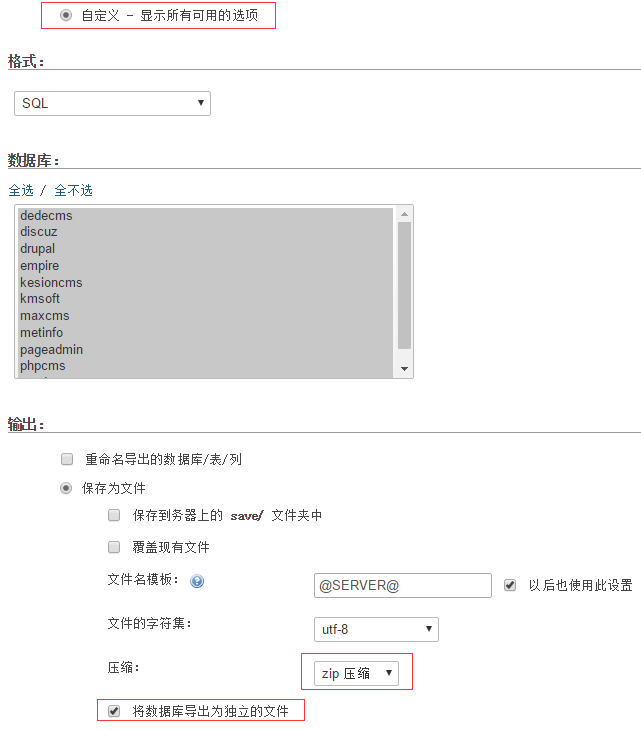Image resolution: width=641 pixels, height=730 pixels.
Task: Open the utf-8 character set dropdown
Action: point(376,629)
